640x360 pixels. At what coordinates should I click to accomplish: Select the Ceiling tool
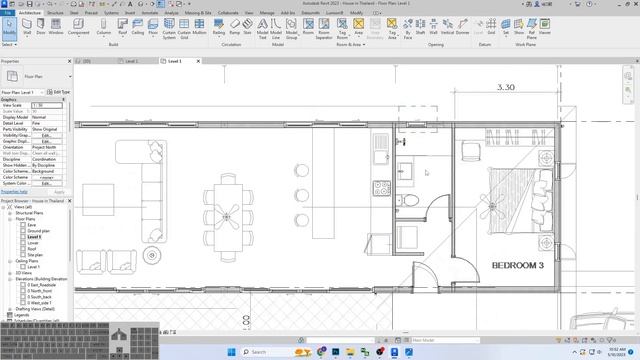138,27
